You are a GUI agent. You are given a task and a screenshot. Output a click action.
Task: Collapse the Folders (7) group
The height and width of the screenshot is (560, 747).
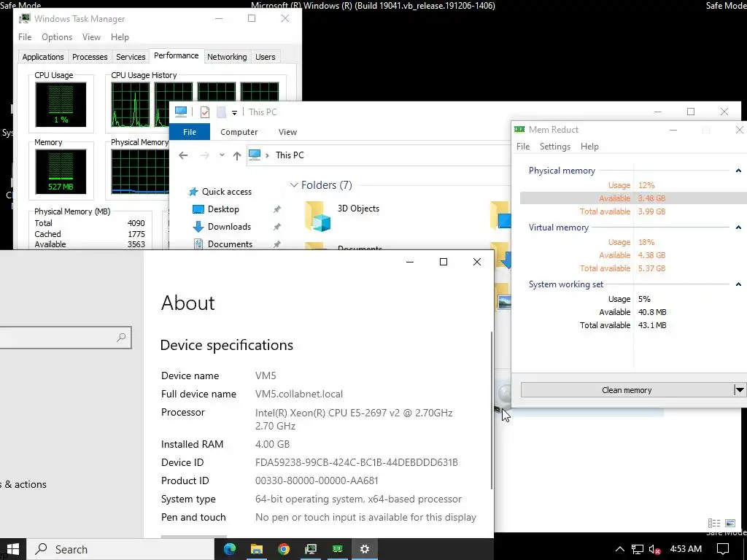(x=294, y=184)
